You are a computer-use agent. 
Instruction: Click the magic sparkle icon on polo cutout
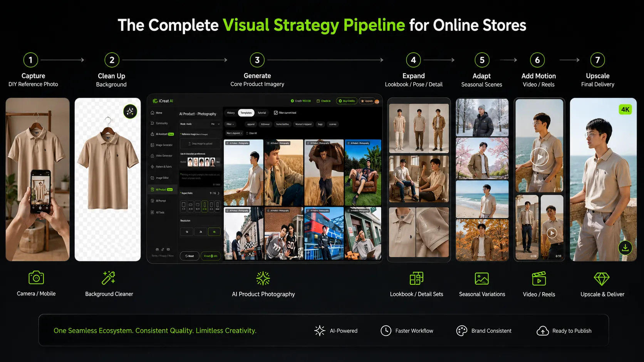pyautogui.click(x=130, y=112)
